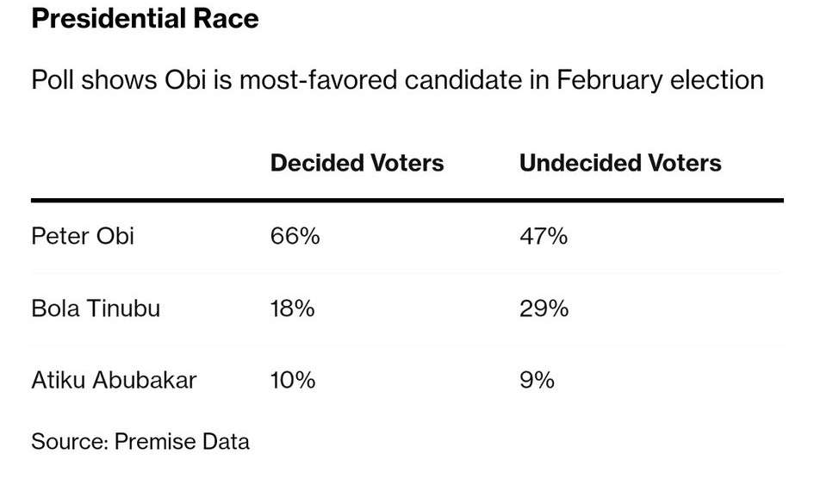Select Atiku Abubakar's 10% decided value
This screenshot has height=504, width=814.
coord(293,380)
